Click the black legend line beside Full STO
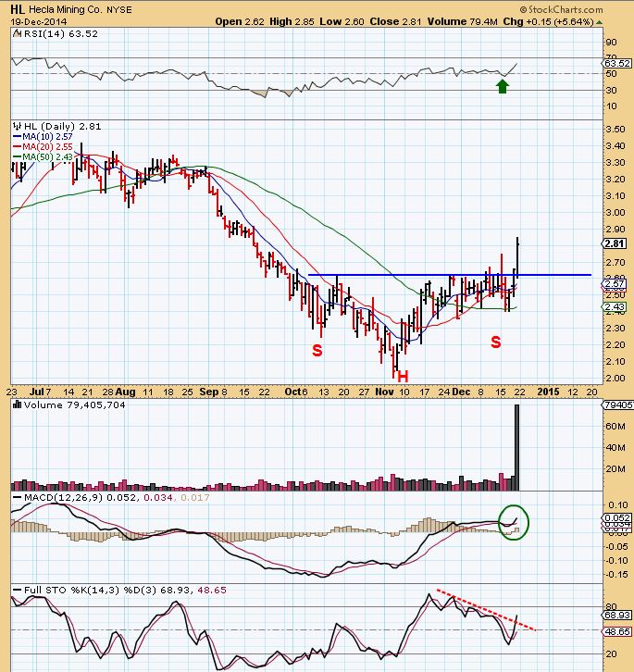Image resolution: width=634 pixels, height=672 pixels. point(18,590)
